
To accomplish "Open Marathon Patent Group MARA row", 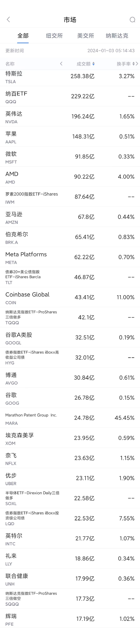I will [70, 418].
